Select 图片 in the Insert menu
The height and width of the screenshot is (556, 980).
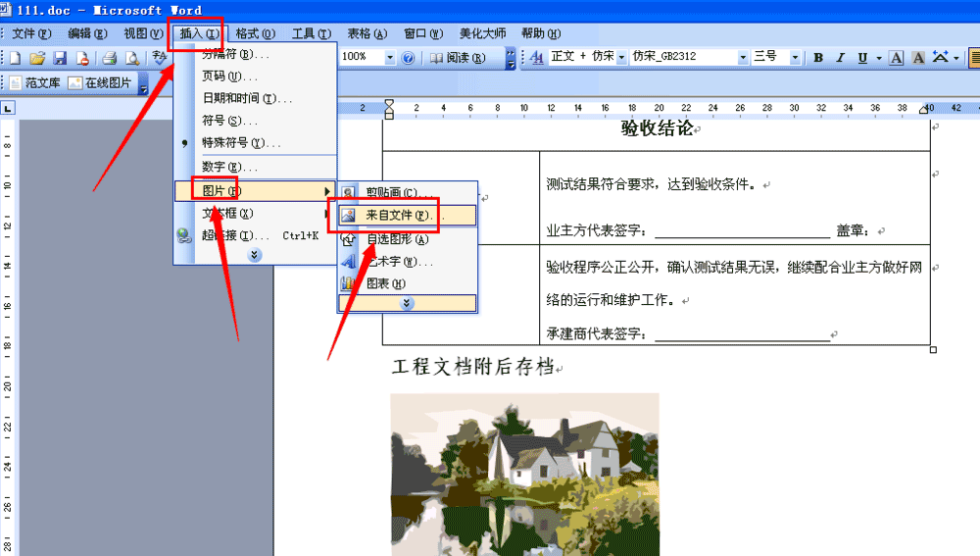tap(255, 191)
